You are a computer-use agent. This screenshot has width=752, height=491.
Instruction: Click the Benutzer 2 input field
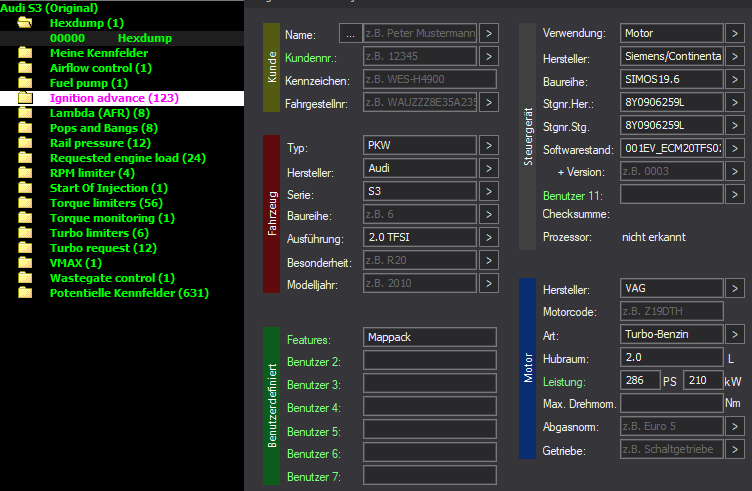tap(430, 360)
